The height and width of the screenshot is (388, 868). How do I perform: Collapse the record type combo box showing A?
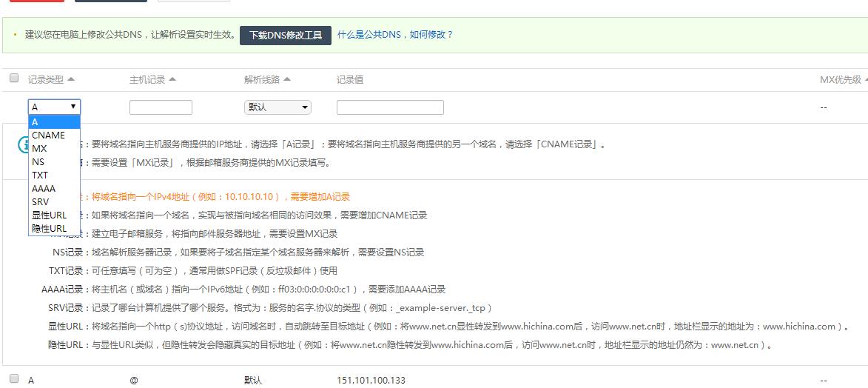click(54, 107)
